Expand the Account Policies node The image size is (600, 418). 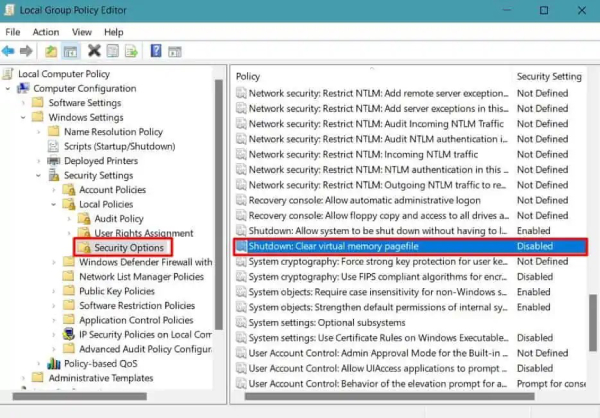[53, 190]
